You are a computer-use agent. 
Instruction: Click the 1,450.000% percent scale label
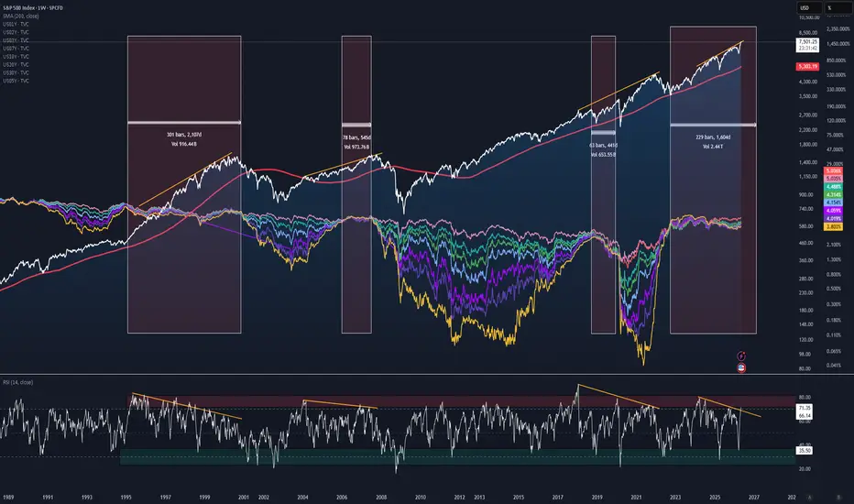coord(838,44)
